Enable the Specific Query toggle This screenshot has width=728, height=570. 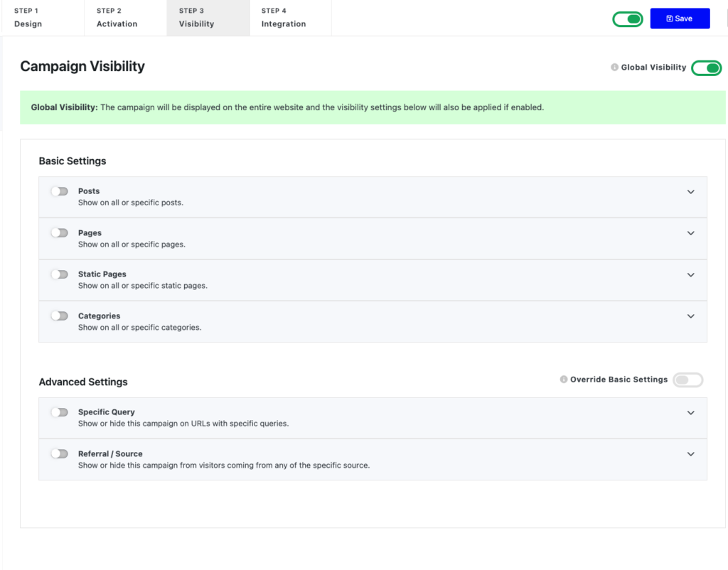tap(60, 412)
